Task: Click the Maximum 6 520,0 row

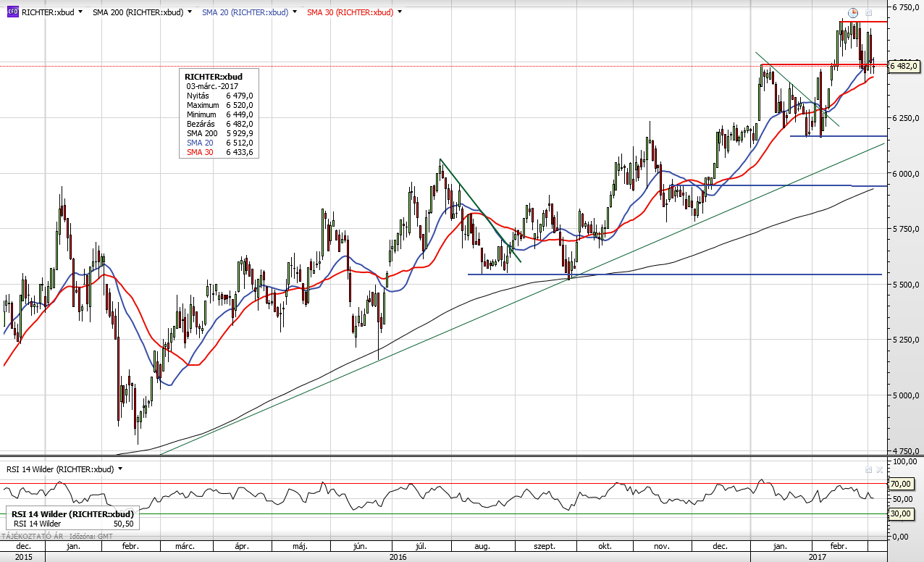Action: pos(219,105)
